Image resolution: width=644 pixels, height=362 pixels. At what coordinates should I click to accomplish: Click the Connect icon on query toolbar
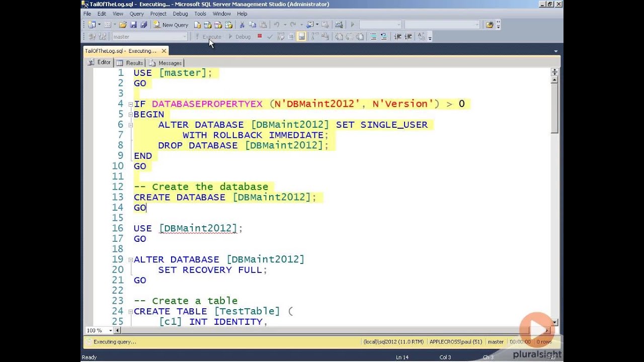pos(92,37)
